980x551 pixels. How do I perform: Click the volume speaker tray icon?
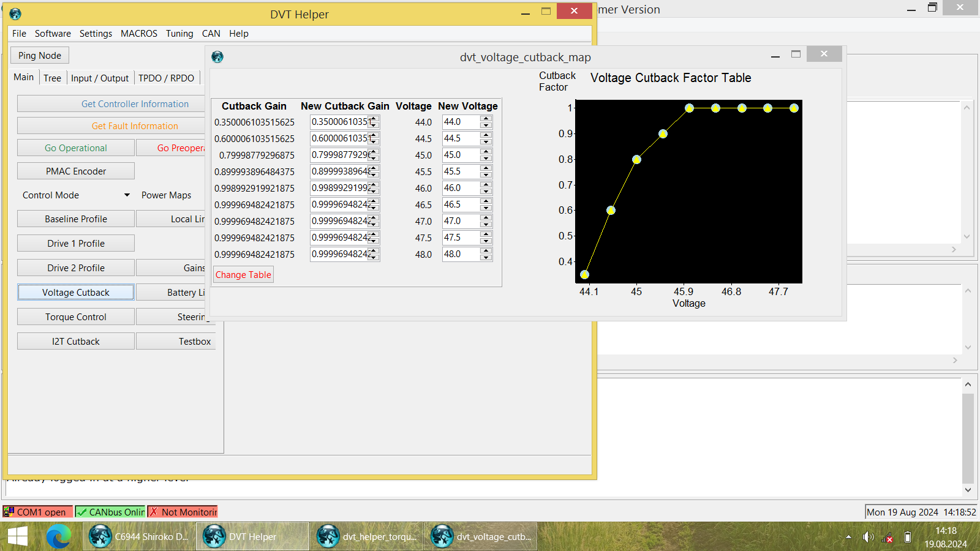868,537
